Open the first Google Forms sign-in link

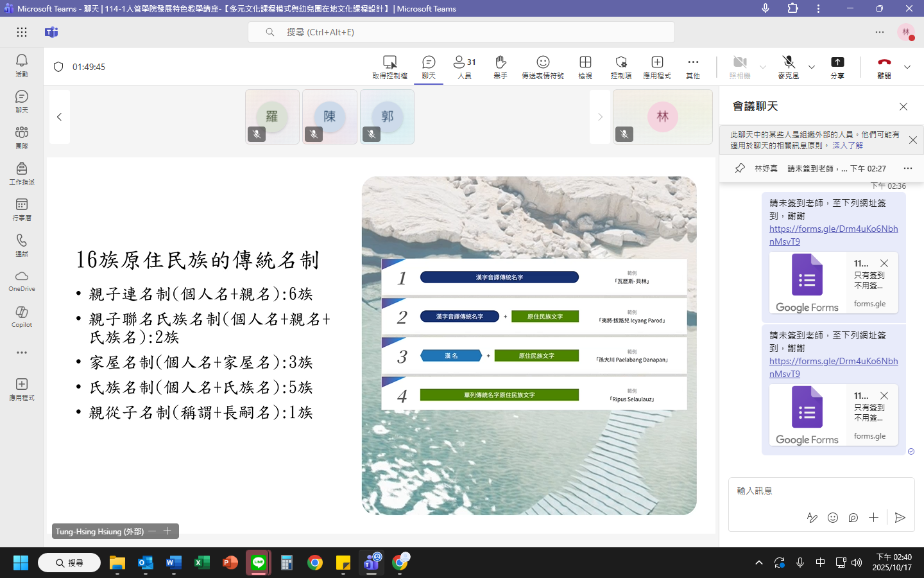[833, 235]
